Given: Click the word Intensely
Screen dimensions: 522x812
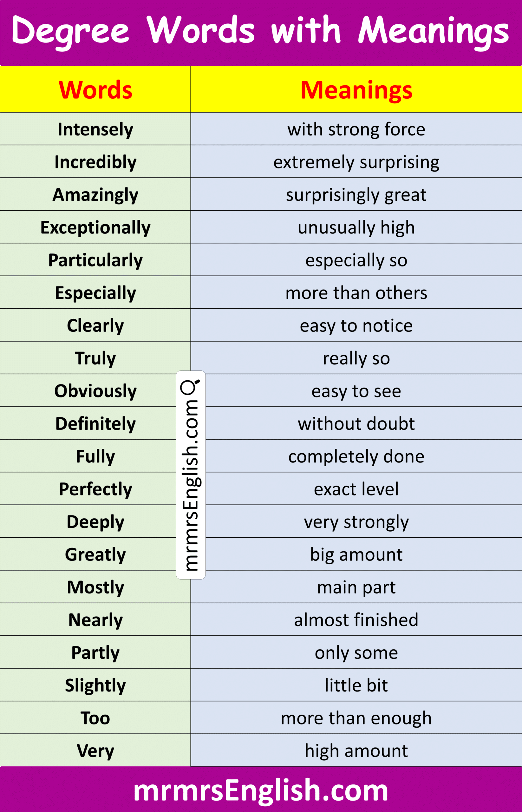Looking at the screenshot, I should [95, 129].
